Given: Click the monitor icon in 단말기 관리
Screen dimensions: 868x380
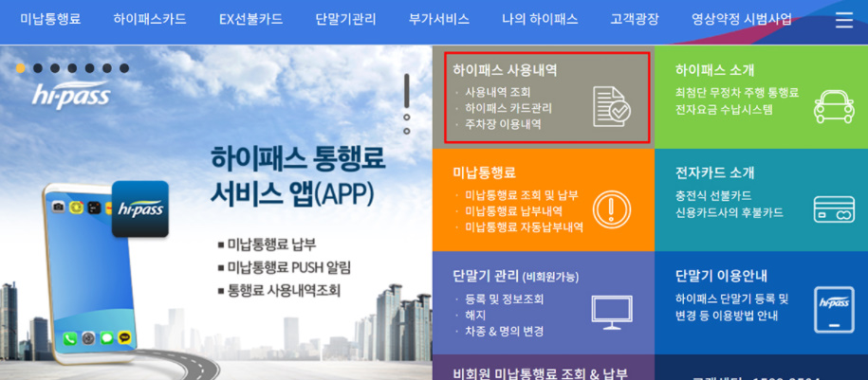Looking at the screenshot, I should 612,313.
